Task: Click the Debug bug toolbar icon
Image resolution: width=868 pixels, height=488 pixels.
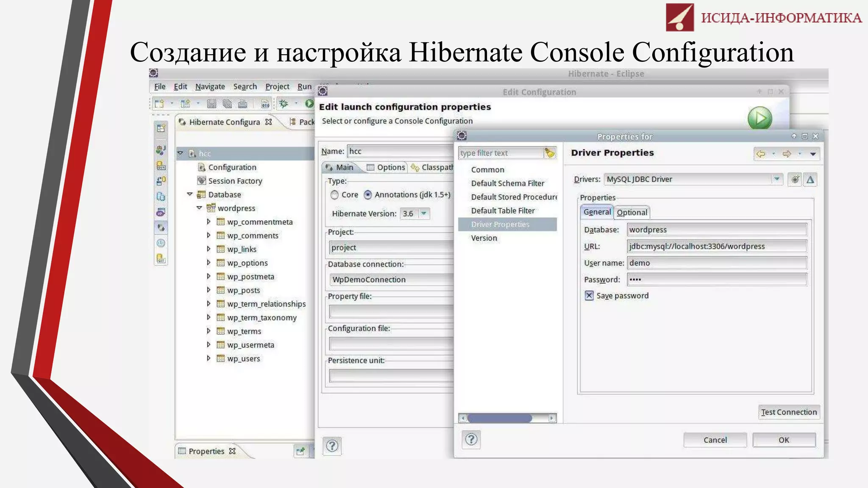Action: [284, 103]
